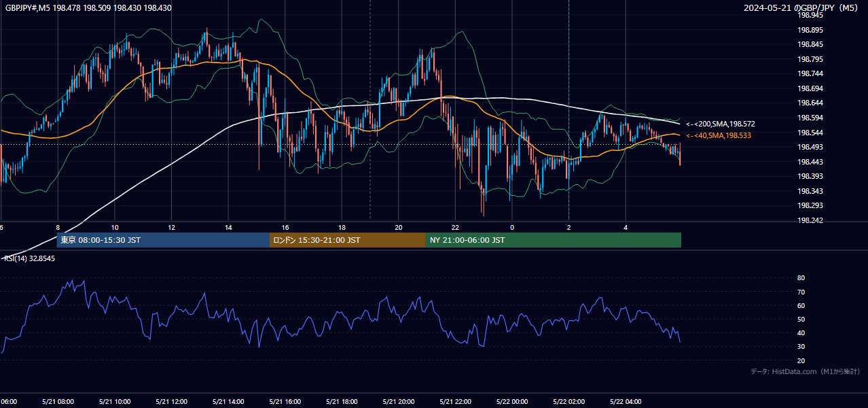Click price axis label 198.293
This screenshot has width=868, height=408.
(810, 205)
